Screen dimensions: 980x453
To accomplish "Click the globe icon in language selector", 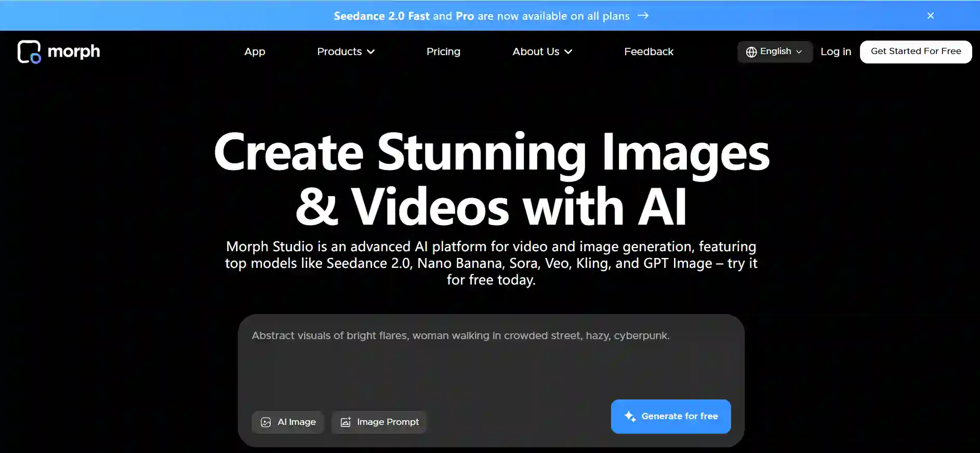I will point(751,51).
